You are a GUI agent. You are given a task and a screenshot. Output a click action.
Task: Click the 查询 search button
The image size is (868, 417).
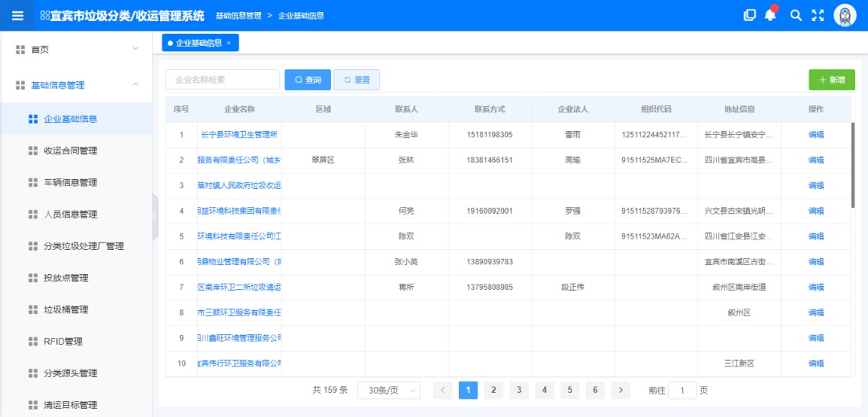click(x=308, y=80)
